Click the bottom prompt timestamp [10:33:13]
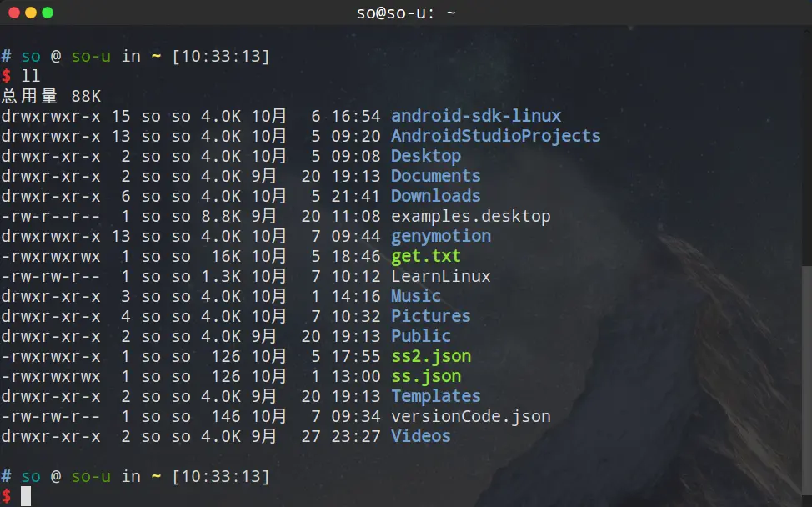Viewport: 812px width, 507px height. pos(221,476)
